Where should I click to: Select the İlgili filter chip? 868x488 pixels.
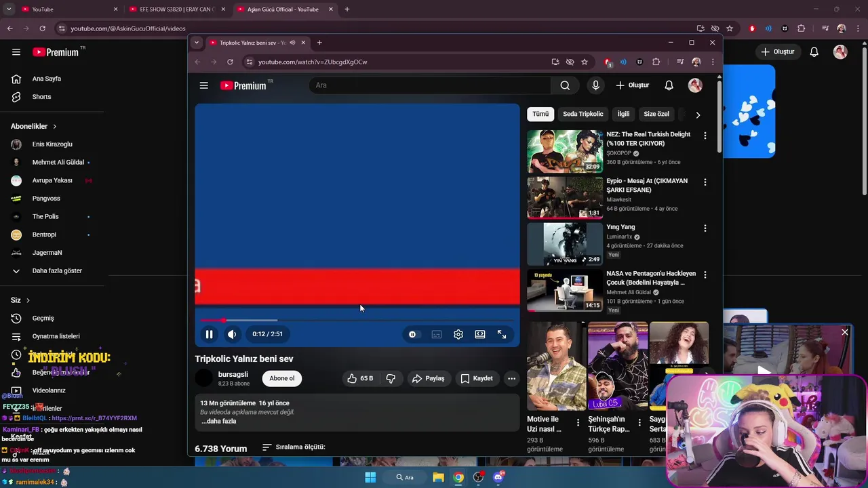[x=623, y=114]
